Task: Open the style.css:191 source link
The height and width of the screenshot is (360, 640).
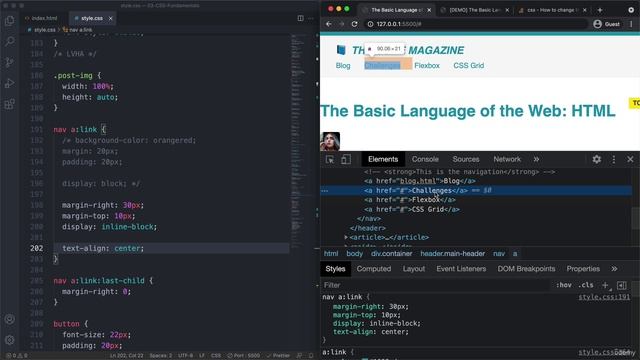Action: click(x=604, y=297)
